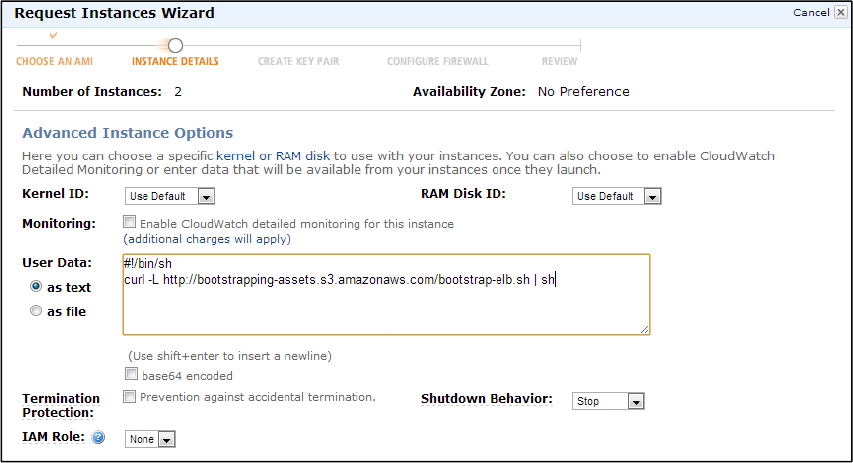The width and height of the screenshot is (853, 463).
Task: Jump to the Configure Firewall step
Action: pos(437,61)
